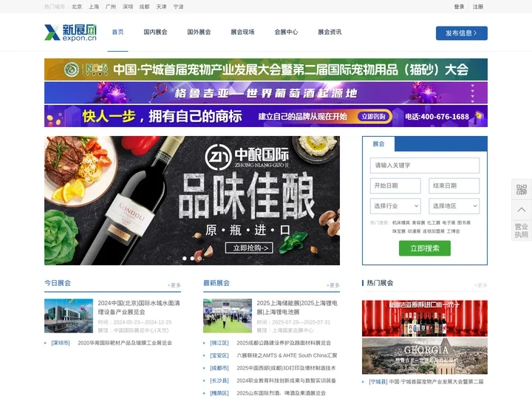Select hot city 上海
Screen dimensions: 532x399
coord(94,7)
